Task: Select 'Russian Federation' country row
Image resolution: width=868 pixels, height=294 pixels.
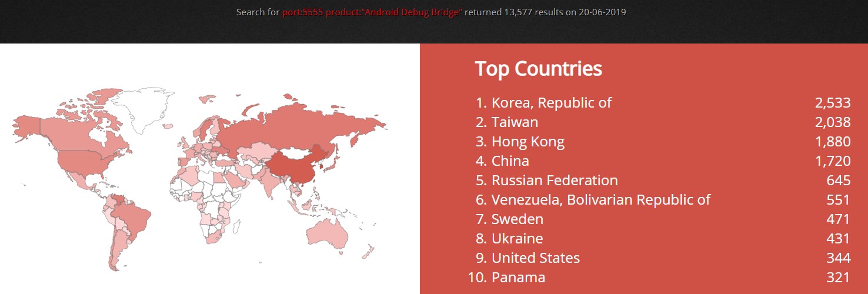Action: tap(663, 181)
